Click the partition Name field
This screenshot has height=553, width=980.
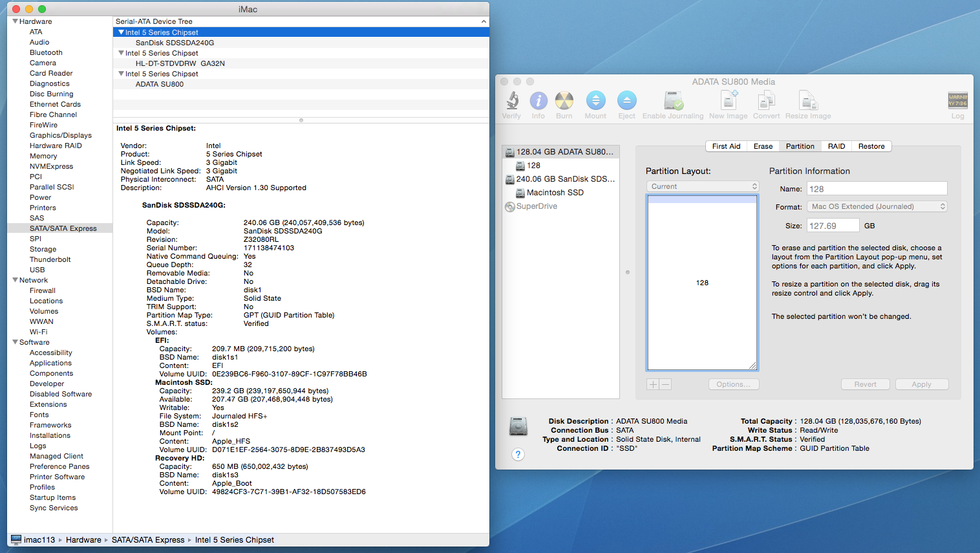pyautogui.click(x=877, y=189)
